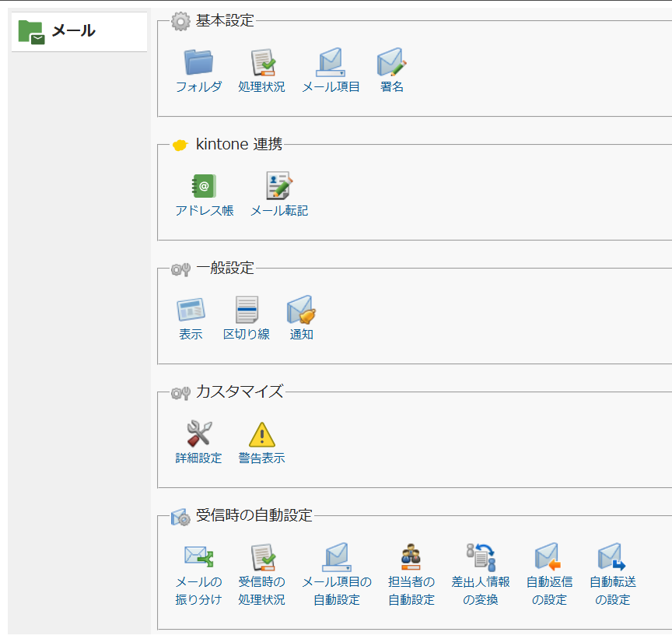Select the メール item in the sidebar

79,32
